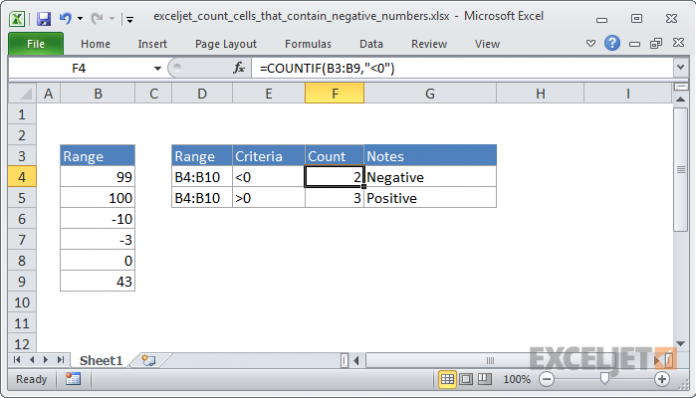Click the Select All corner triangle
696x398 pixels.
[x=22, y=94]
